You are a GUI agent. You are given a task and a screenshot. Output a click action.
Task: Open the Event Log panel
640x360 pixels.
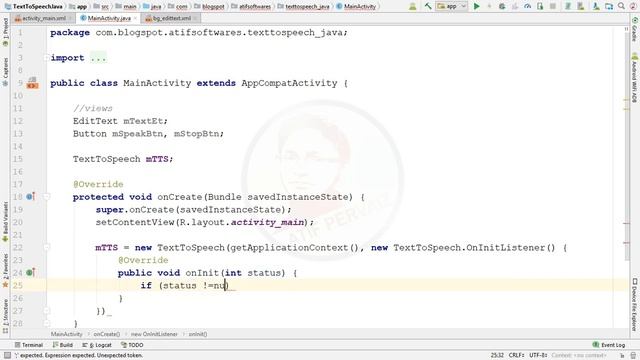[609, 345]
